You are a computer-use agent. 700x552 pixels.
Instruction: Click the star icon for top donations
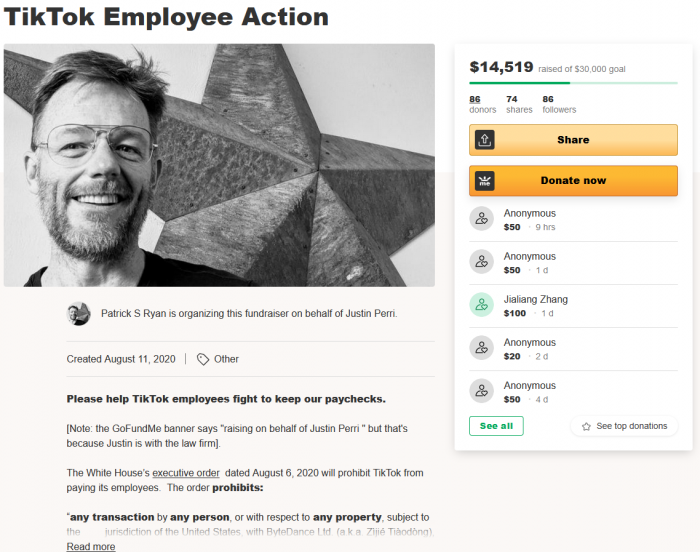click(586, 426)
